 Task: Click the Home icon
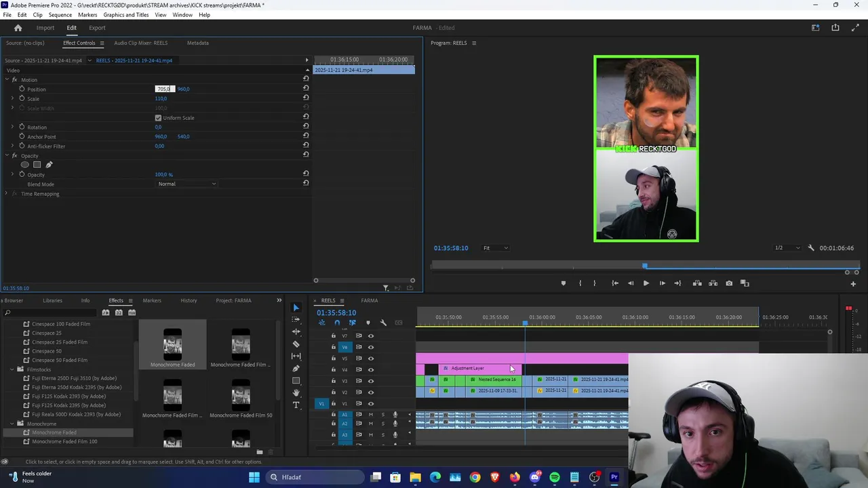click(x=18, y=28)
